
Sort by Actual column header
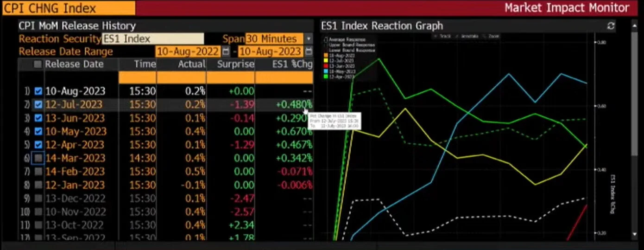(191, 64)
